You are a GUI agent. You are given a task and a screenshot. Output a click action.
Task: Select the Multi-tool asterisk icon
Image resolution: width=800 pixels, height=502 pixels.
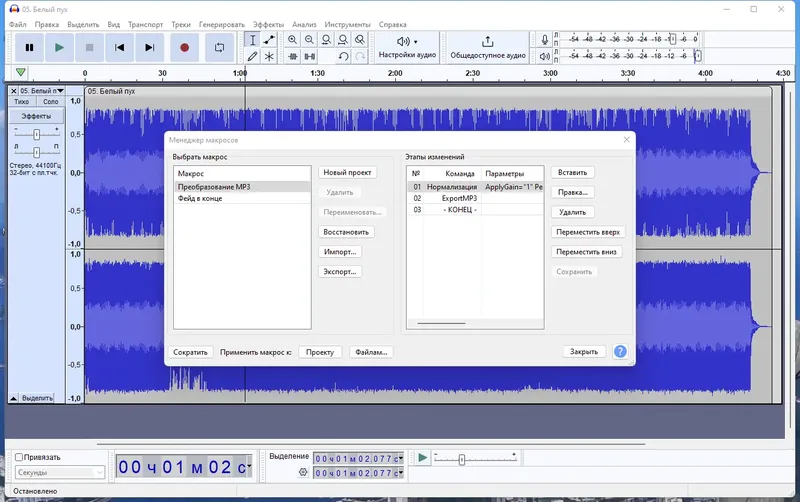coord(269,56)
